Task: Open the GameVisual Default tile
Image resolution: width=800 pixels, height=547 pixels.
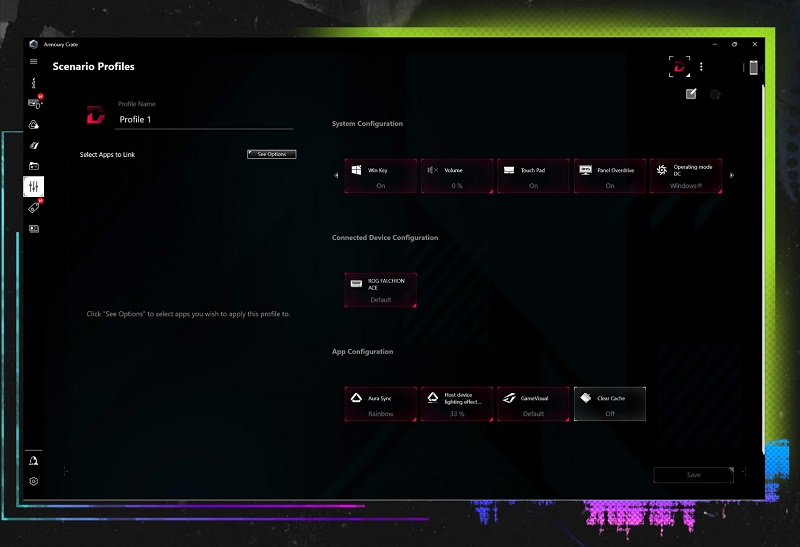Action: 533,404
